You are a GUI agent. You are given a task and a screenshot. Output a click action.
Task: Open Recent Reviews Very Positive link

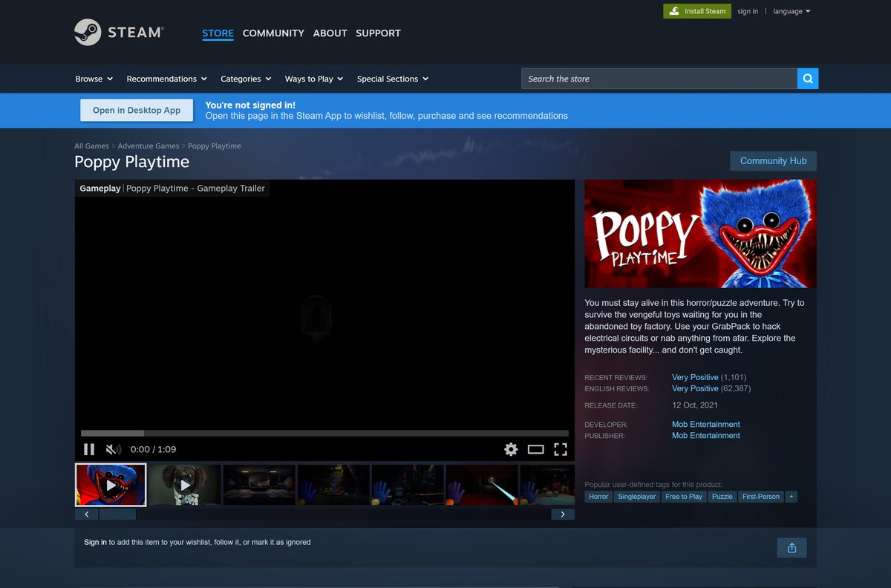point(695,377)
